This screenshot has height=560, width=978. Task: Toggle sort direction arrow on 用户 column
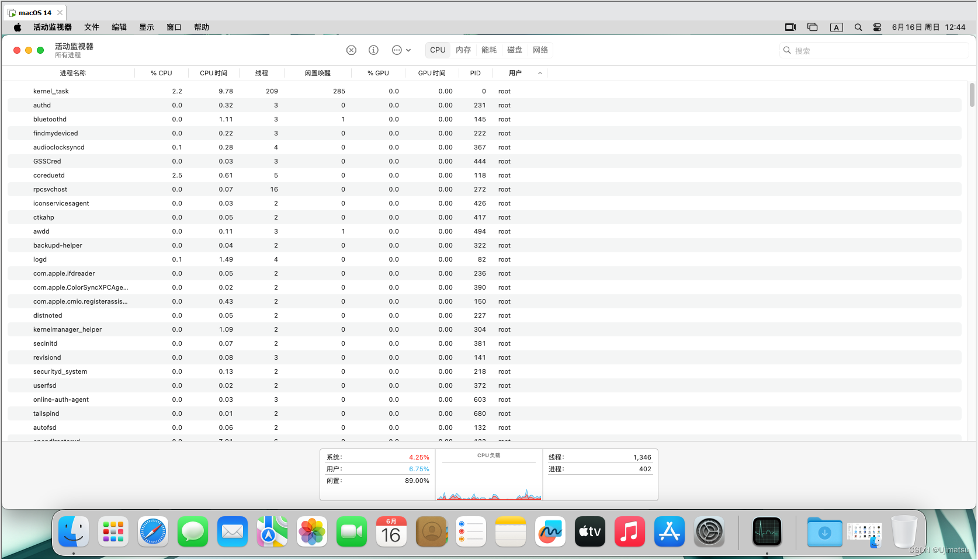click(x=540, y=74)
